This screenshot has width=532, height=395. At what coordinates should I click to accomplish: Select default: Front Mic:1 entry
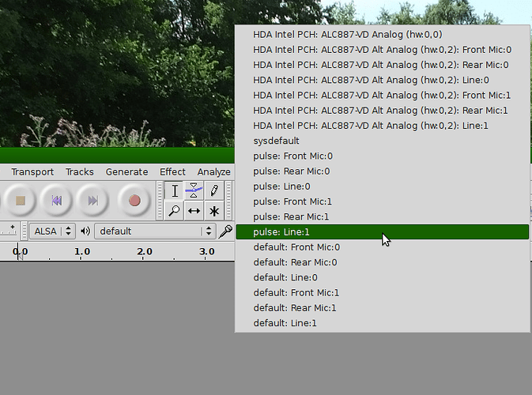point(382,292)
